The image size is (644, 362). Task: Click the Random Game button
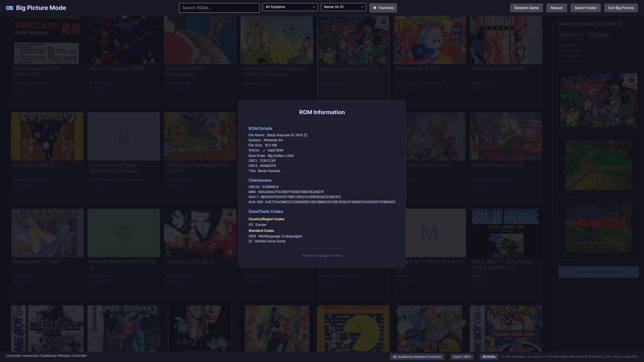tap(526, 8)
